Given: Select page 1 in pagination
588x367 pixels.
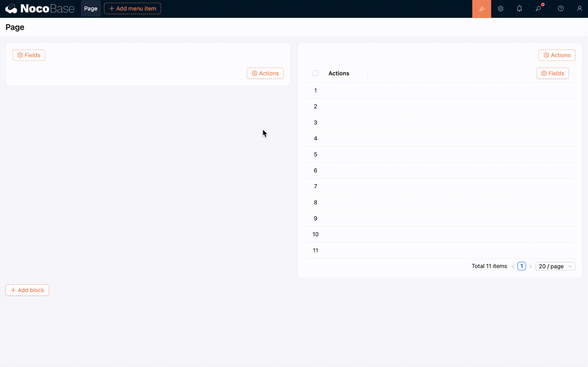Looking at the screenshot, I should click(x=521, y=266).
